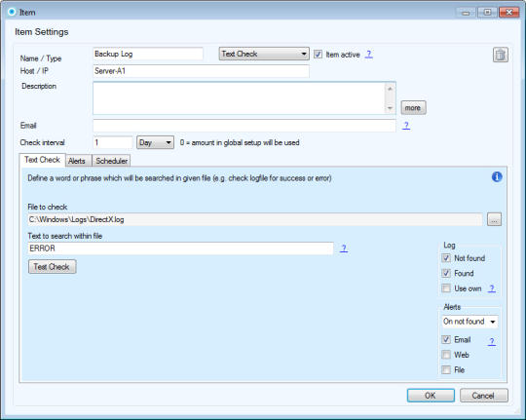Enable the Web alert checkbox
Viewport: 526px width, 420px height.
pos(446,355)
